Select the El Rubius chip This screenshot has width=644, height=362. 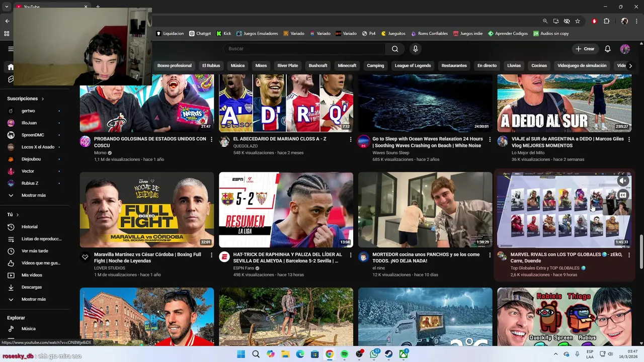(211, 66)
